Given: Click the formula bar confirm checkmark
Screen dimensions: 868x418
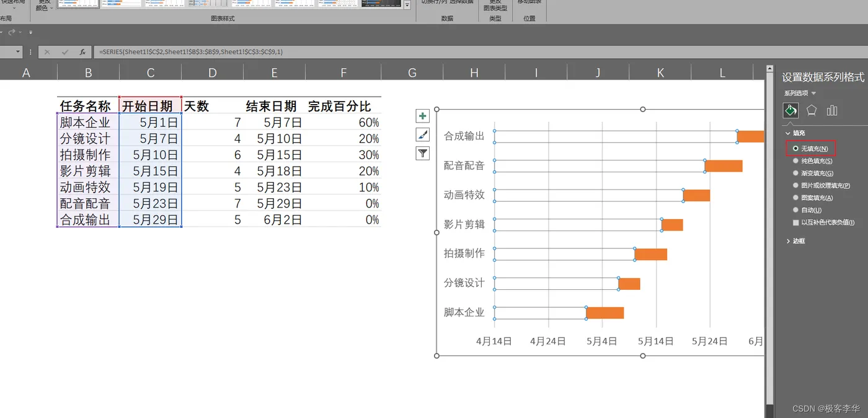Looking at the screenshot, I should pyautogui.click(x=64, y=52).
